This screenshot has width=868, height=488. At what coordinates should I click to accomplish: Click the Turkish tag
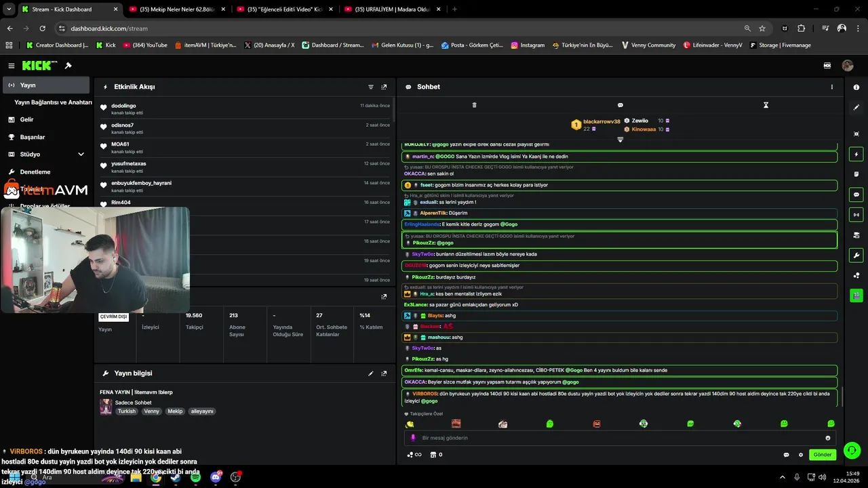pos(127,411)
